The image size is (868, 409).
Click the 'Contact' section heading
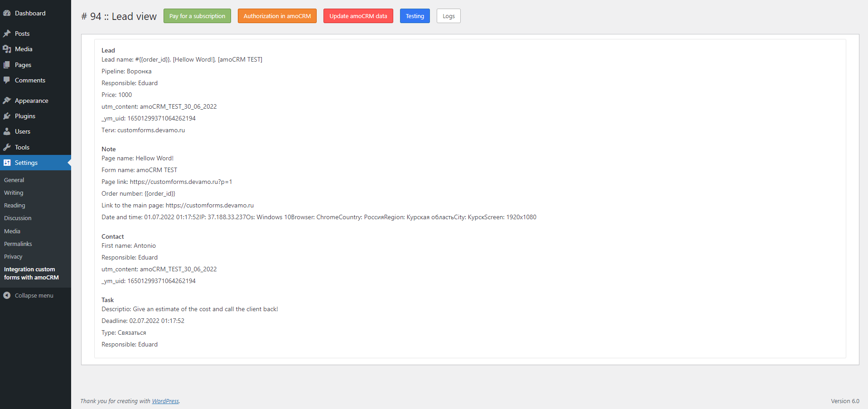(x=113, y=236)
